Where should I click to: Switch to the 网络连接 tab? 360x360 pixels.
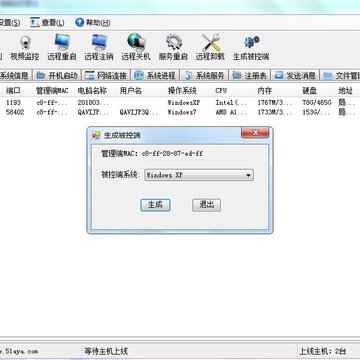[106, 76]
